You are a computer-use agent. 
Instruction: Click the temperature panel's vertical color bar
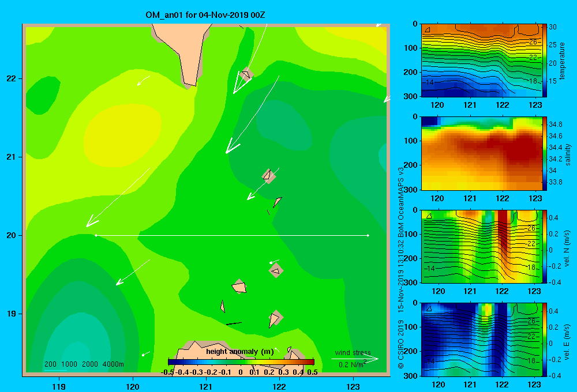[x=545, y=61]
